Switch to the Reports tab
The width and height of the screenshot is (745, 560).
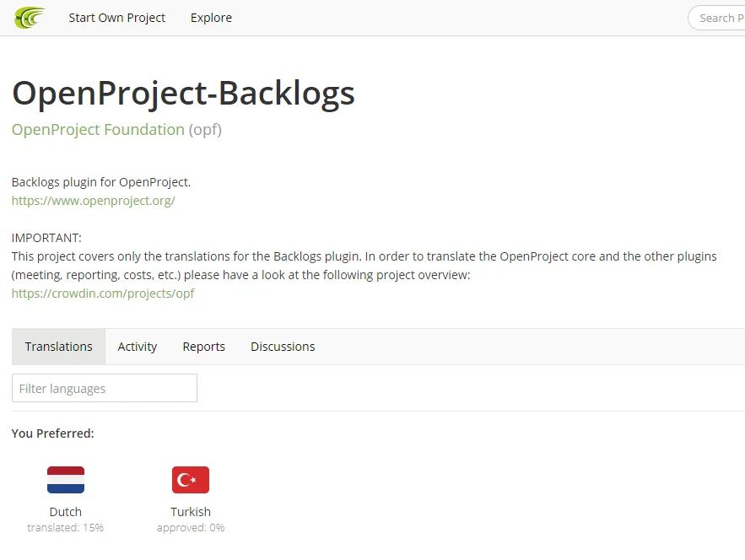pyautogui.click(x=204, y=347)
